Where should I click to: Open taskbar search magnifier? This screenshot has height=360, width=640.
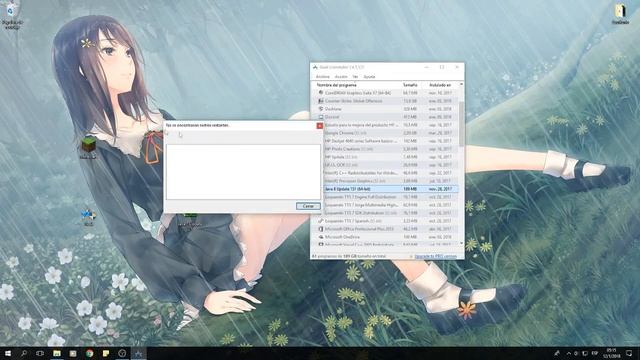[x=24, y=353]
